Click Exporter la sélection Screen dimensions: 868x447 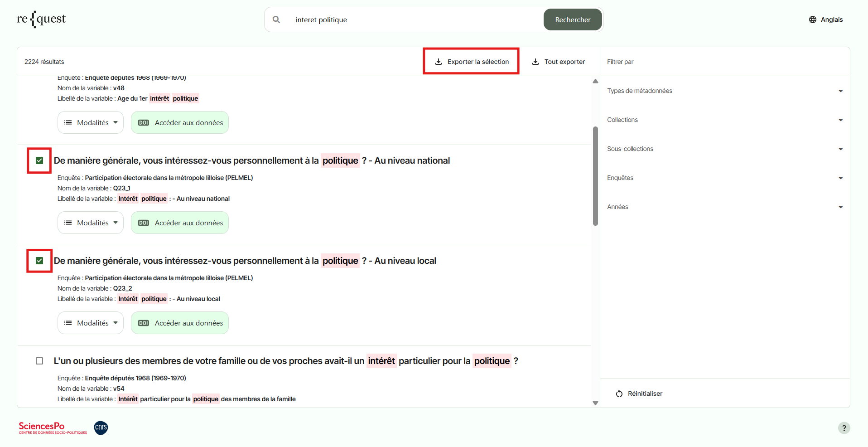coord(472,62)
